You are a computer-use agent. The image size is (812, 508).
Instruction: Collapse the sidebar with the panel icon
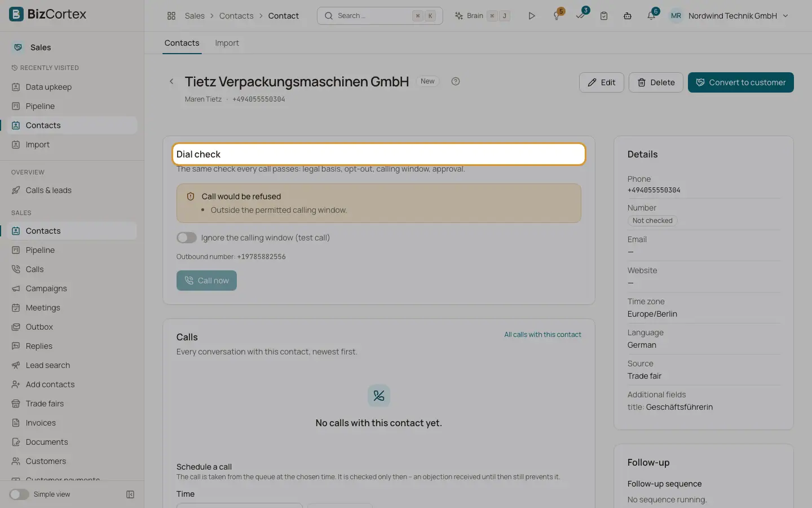click(130, 494)
